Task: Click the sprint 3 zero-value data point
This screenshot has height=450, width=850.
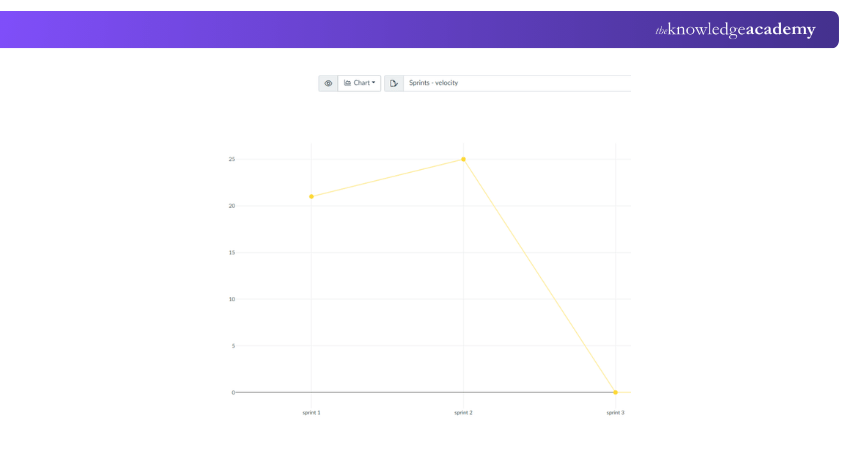Action: (616, 393)
